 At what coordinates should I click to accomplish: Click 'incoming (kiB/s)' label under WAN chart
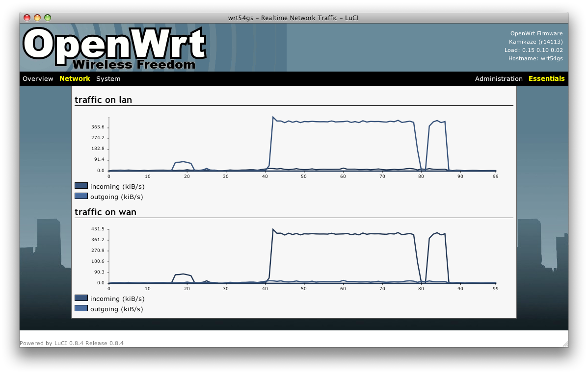pyautogui.click(x=117, y=299)
